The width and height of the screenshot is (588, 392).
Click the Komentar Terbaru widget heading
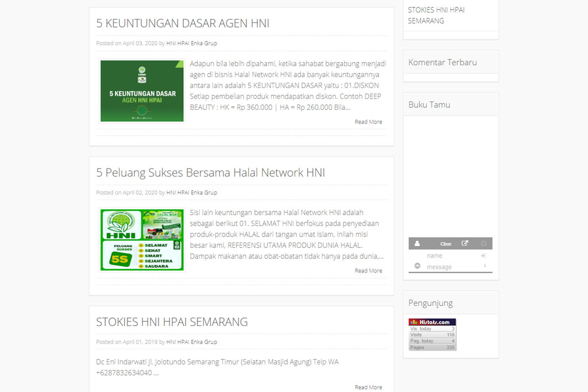tap(443, 62)
